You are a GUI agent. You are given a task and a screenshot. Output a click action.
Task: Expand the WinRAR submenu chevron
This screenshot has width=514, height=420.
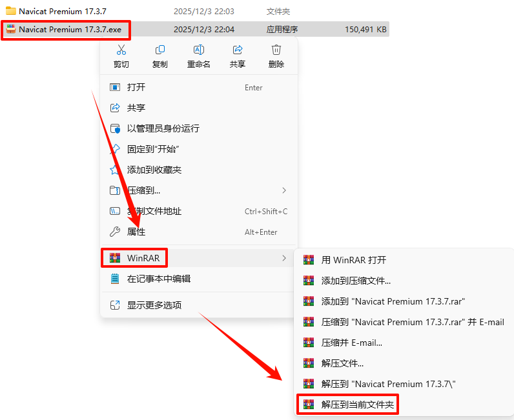pyautogui.click(x=284, y=258)
